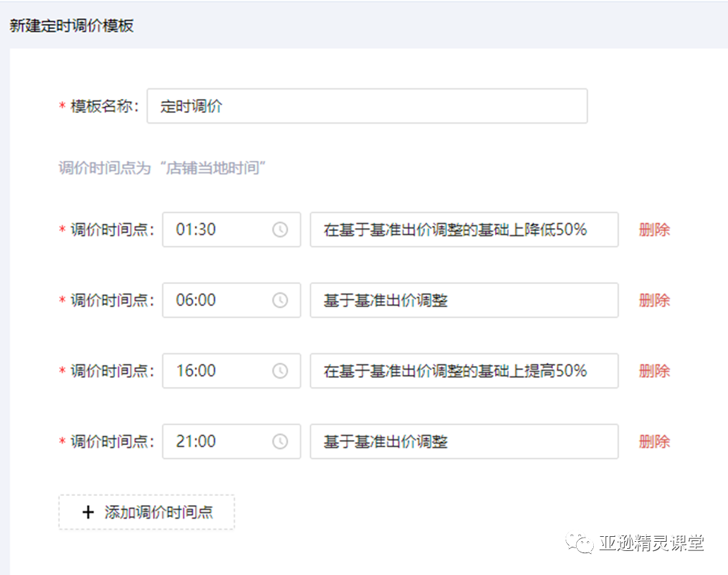Image resolution: width=728 pixels, height=575 pixels.
Task: Click the clock icon in the 21:00 time field
Action: [280, 441]
